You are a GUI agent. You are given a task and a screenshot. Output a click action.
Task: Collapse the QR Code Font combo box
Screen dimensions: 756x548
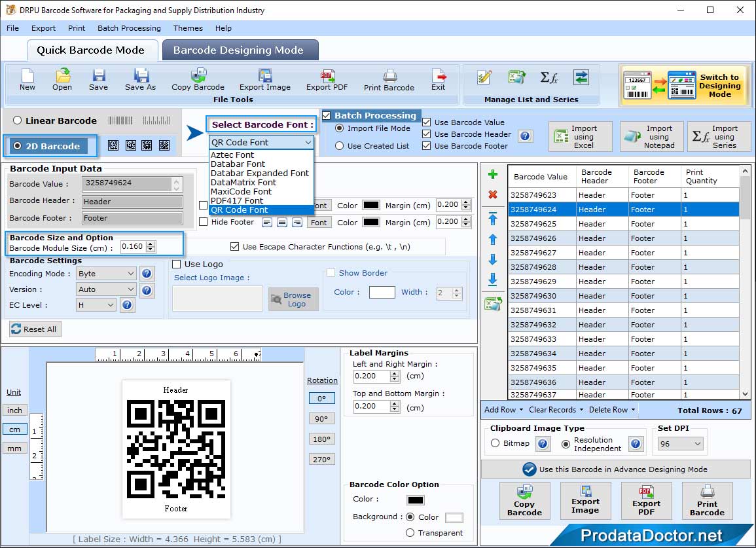262,142
